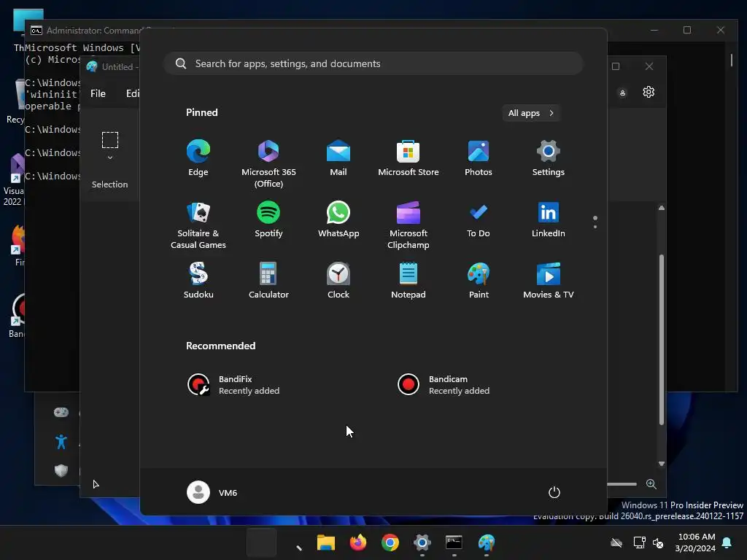Open Paint settings gear icon
Viewport: 747px width, 560px height.
point(649,92)
